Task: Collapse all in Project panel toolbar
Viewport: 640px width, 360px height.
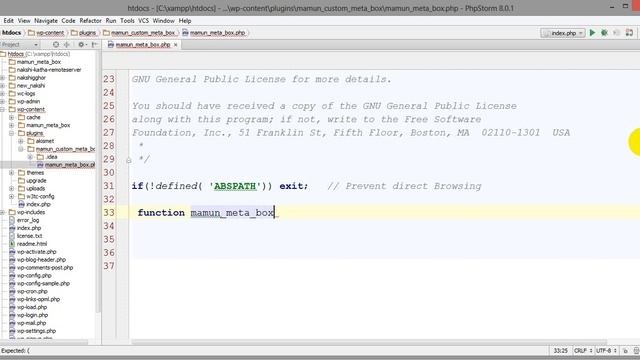Action: pos(67,44)
